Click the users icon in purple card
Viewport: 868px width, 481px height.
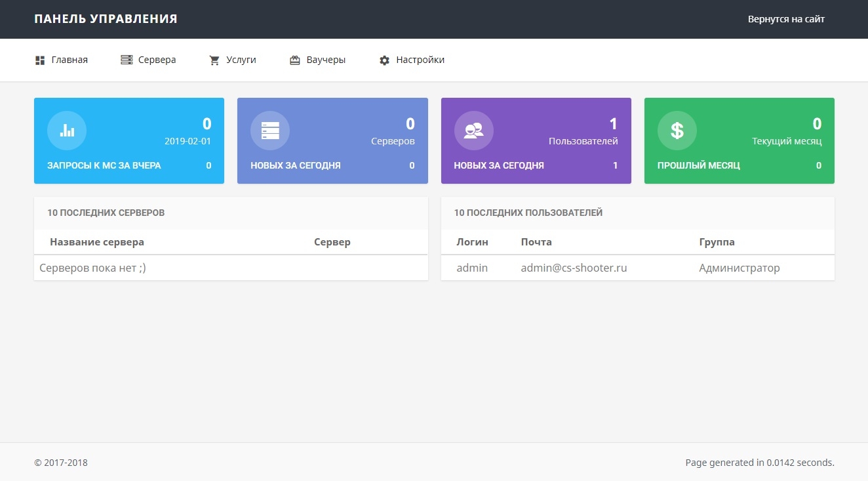(x=473, y=131)
